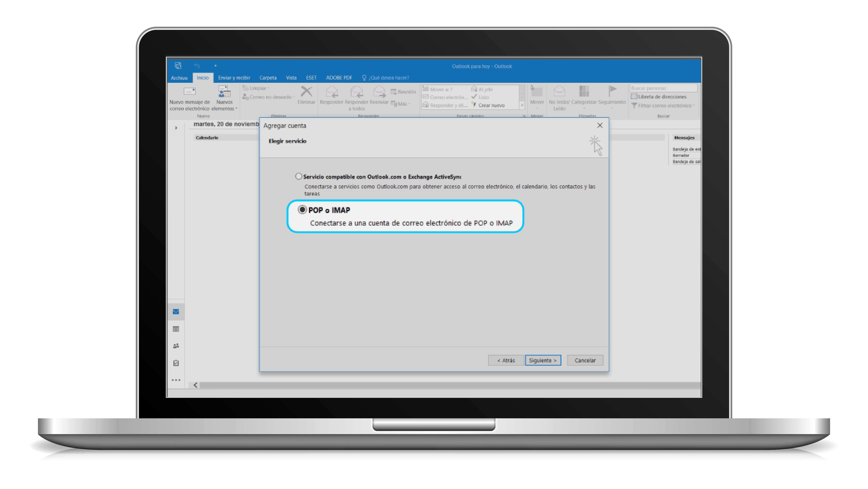This screenshot has height=489, width=868.
Task: Click the Atrás button
Action: click(506, 360)
